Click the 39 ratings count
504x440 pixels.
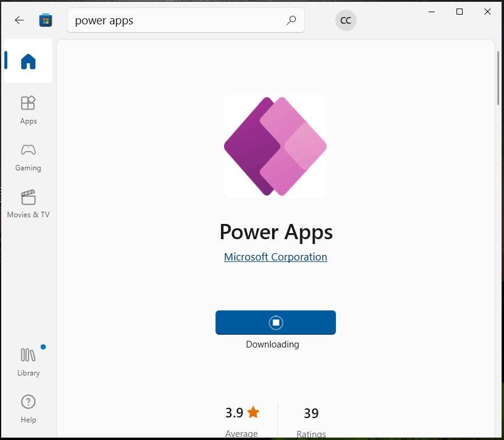coord(311,413)
